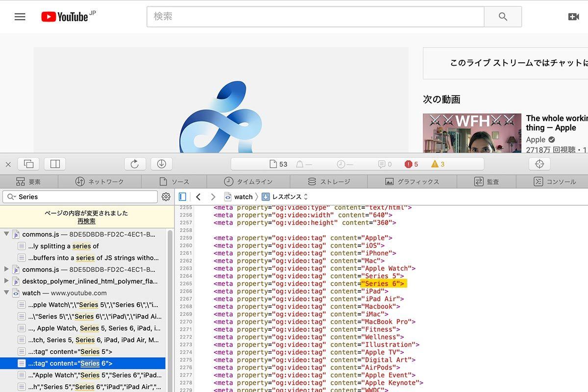This screenshot has height=392, width=588.
Task: Open search settings gear icon
Action: pos(166,196)
